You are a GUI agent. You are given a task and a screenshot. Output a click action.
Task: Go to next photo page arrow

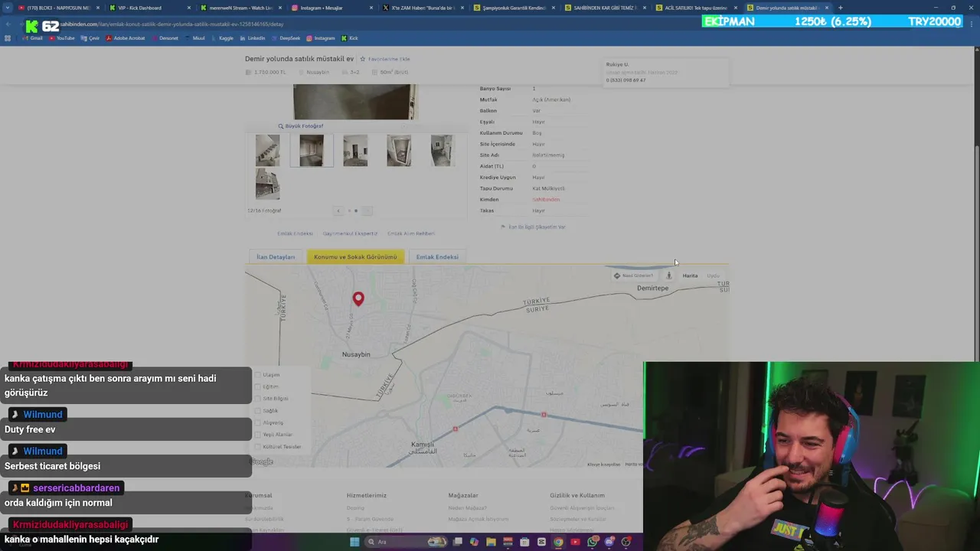tap(367, 210)
